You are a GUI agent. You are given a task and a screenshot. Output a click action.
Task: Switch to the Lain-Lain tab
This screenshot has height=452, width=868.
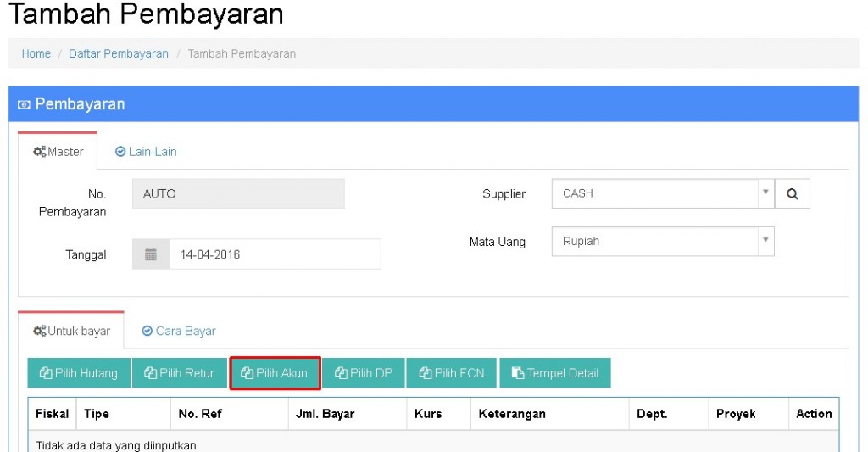[146, 151]
